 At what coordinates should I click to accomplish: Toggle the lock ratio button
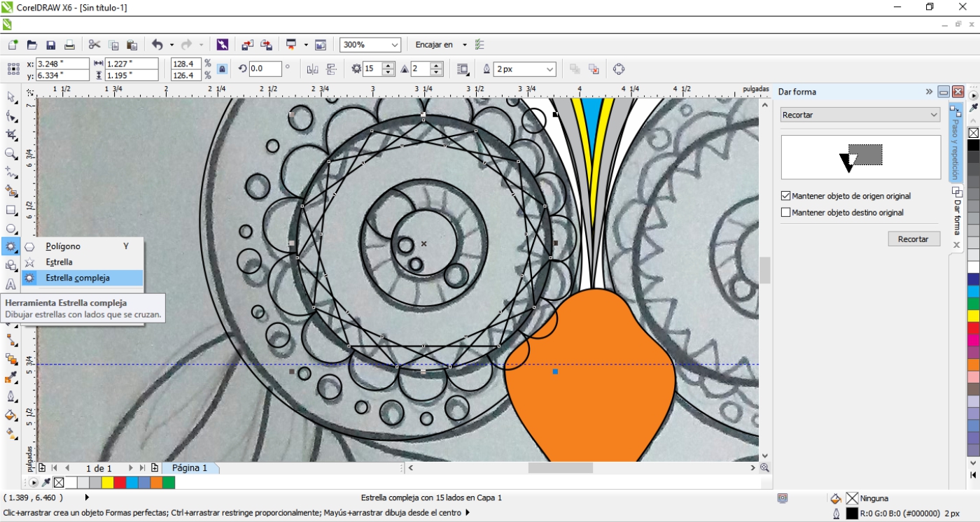click(222, 69)
